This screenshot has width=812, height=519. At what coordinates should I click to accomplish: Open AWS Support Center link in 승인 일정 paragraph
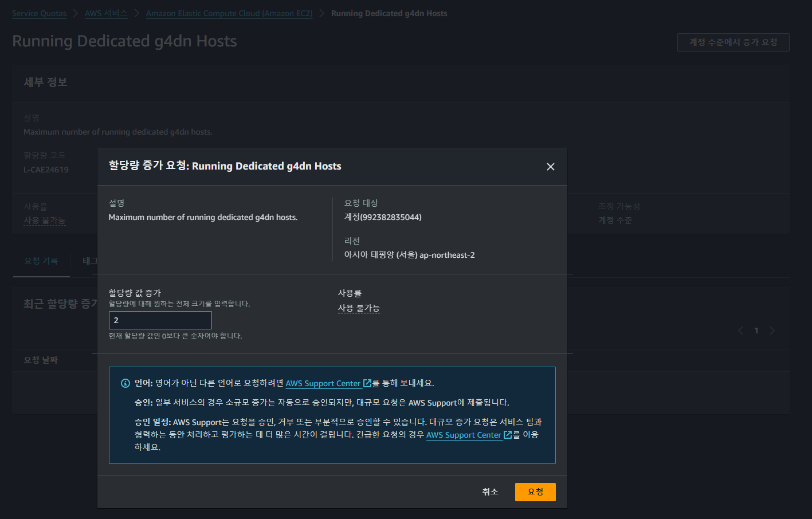[x=464, y=435]
